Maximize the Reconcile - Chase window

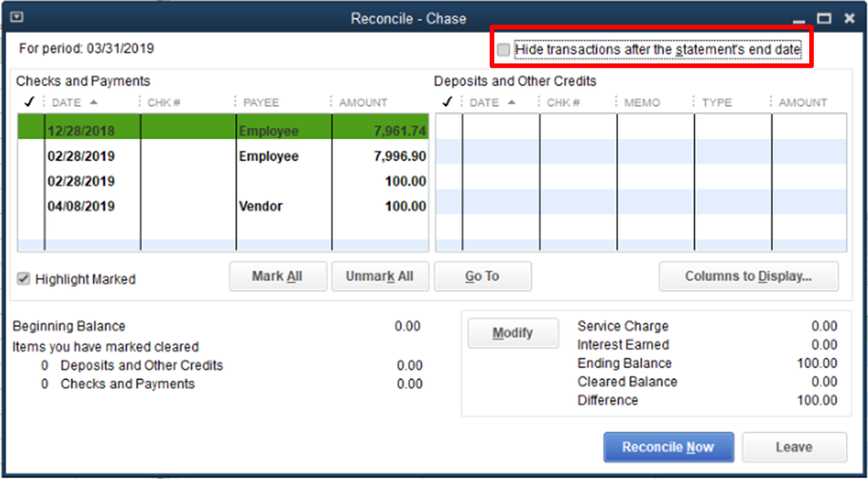coord(825,19)
